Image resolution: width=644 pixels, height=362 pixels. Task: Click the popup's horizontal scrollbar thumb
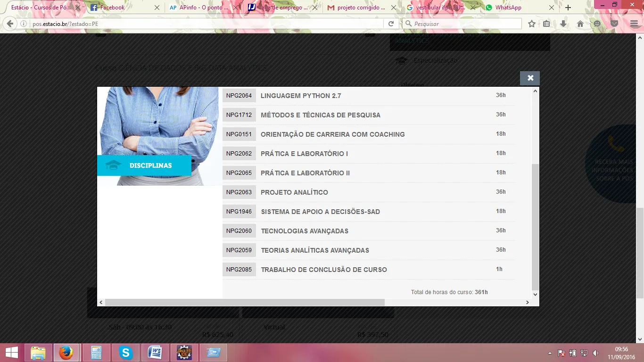pos(245,302)
